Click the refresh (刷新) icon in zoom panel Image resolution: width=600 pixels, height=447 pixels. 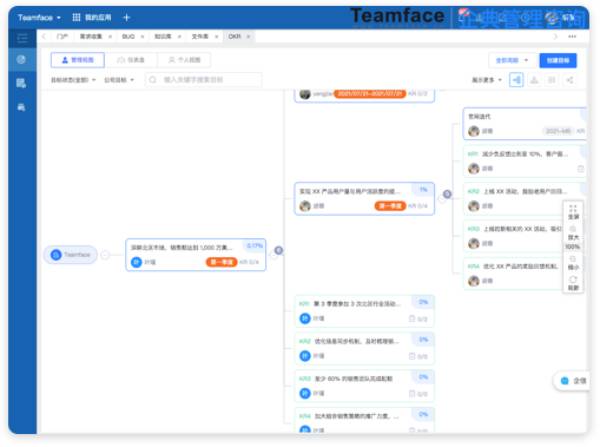(x=573, y=281)
